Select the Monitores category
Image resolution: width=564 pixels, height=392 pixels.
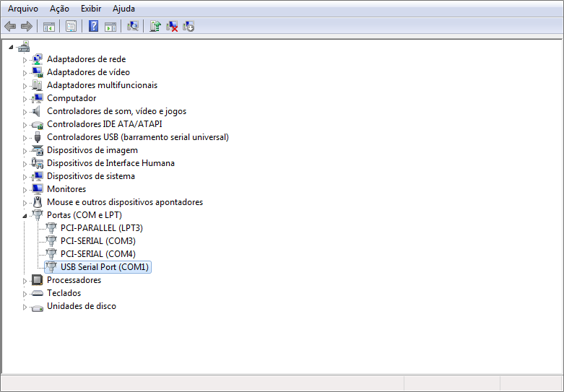tap(66, 189)
